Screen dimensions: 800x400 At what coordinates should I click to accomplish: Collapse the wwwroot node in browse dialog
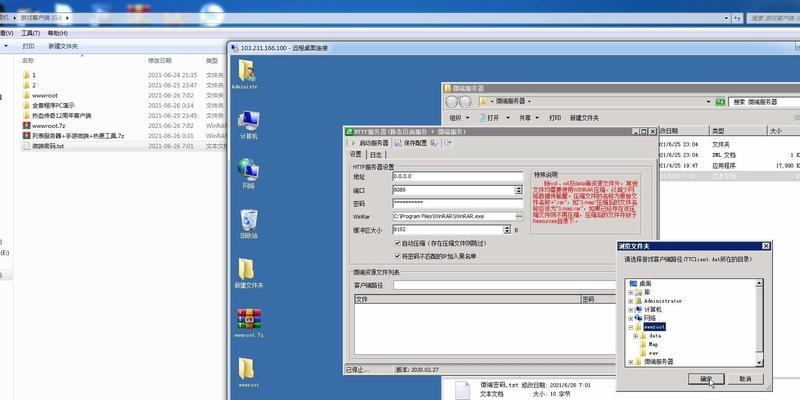pos(631,327)
